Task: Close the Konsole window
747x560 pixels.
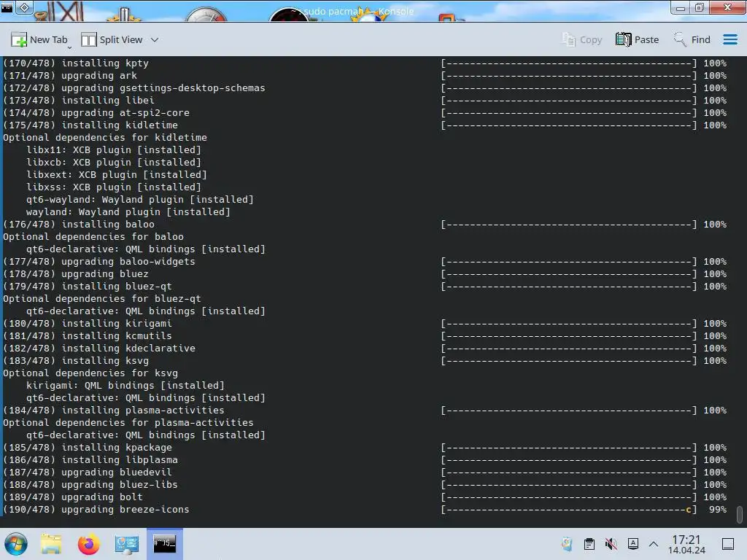Action: [727, 7]
